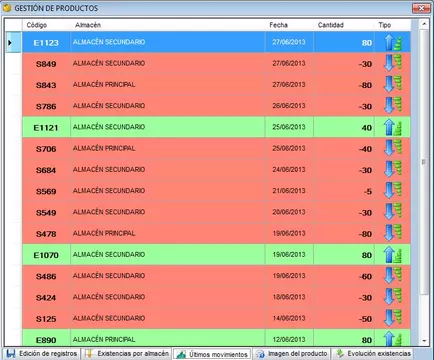
Task: Click the entry icon for movement E1070
Action: point(393,255)
